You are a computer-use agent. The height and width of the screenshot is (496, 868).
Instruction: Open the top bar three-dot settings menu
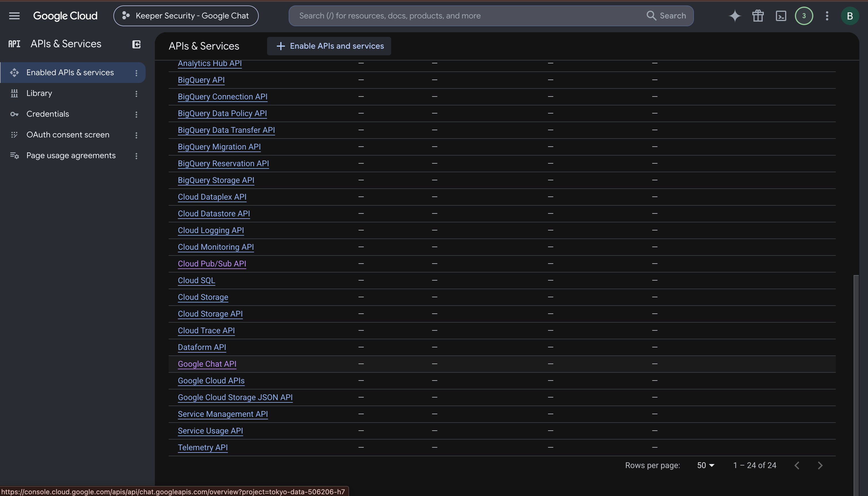[827, 16]
